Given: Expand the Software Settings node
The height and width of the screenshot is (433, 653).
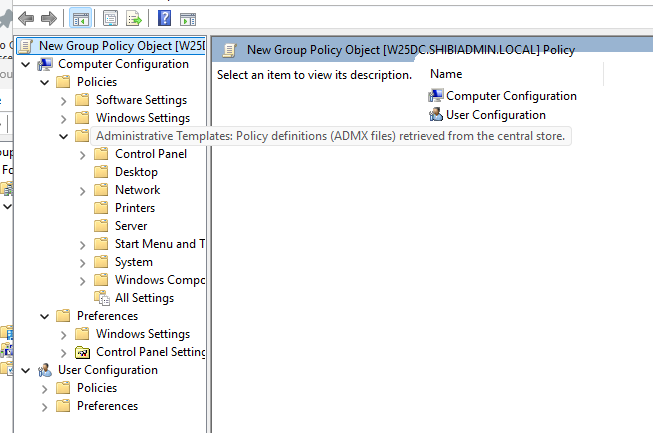Looking at the screenshot, I should tap(63, 101).
